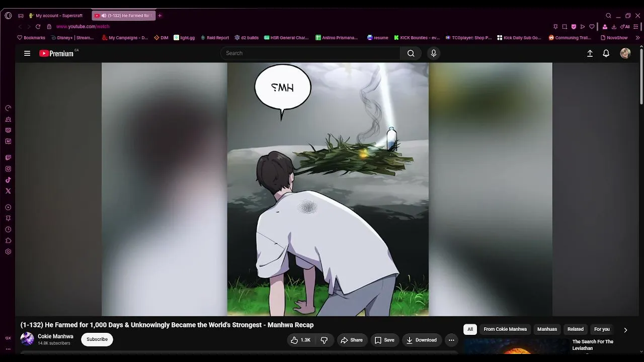This screenshot has height=362, width=644.
Task: Open Instagram in the Opera sidebar
Action: 8,169
